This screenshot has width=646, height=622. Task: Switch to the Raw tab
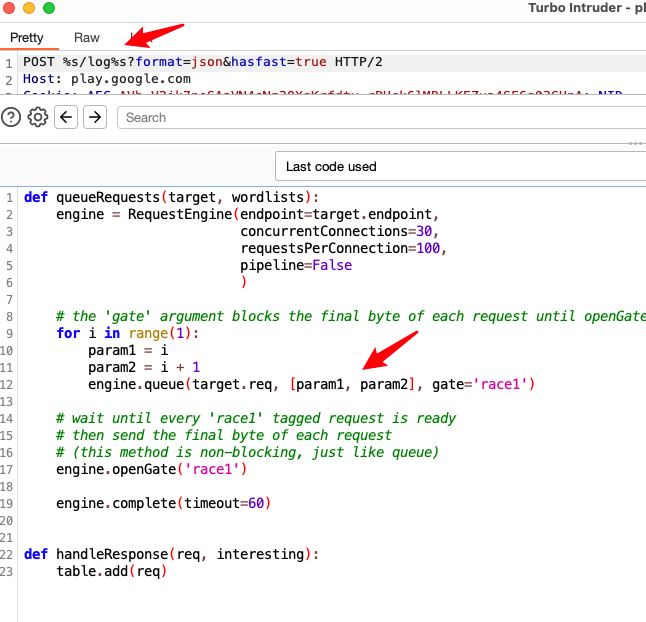point(87,37)
